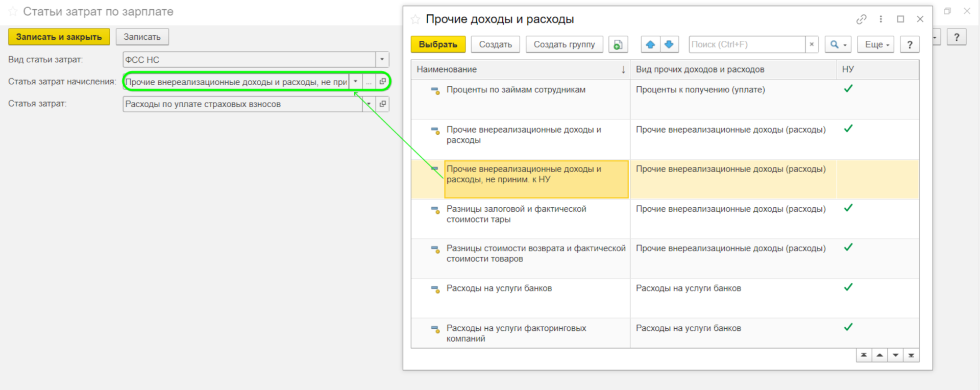Open the three-dots menu in the dialog title bar
980x390 pixels.
[881, 19]
